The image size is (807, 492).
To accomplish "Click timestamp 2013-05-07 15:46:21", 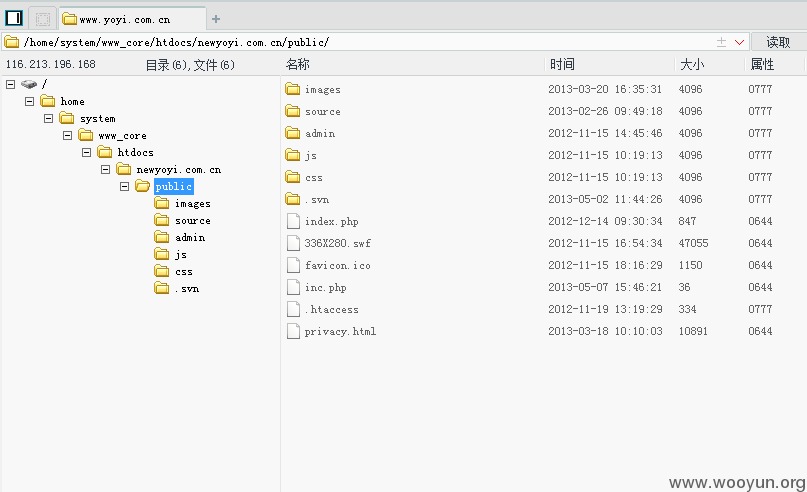I will pos(605,287).
